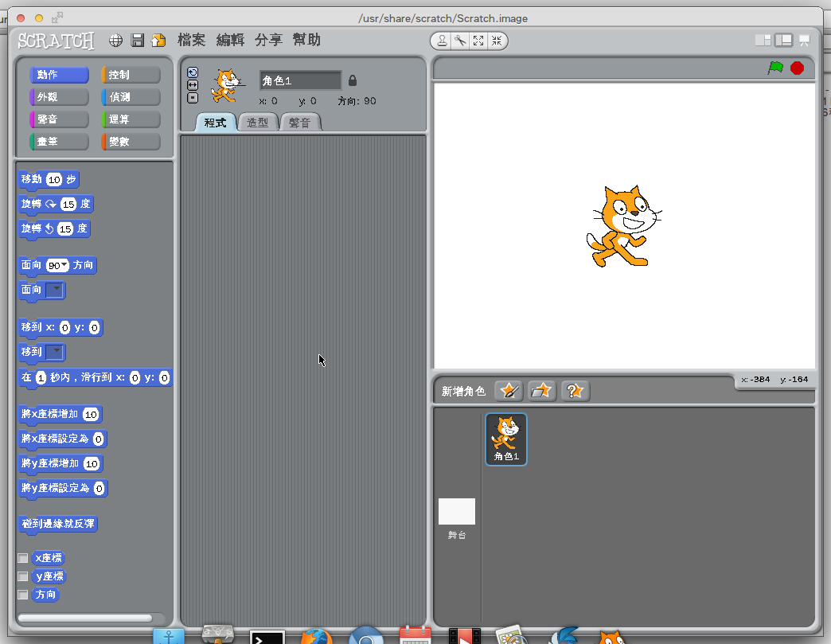Switch to the 造型 tab

click(258, 123)
